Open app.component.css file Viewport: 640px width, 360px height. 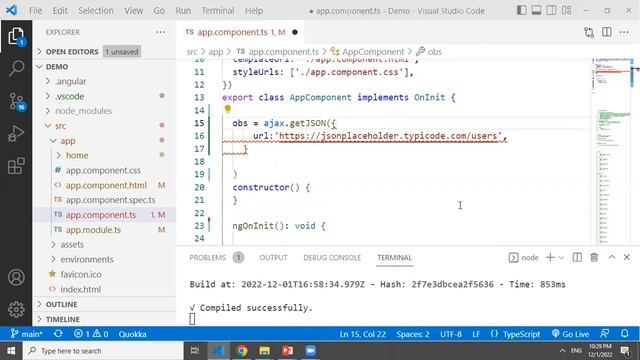pyautogui.click(x=104, y=170)
